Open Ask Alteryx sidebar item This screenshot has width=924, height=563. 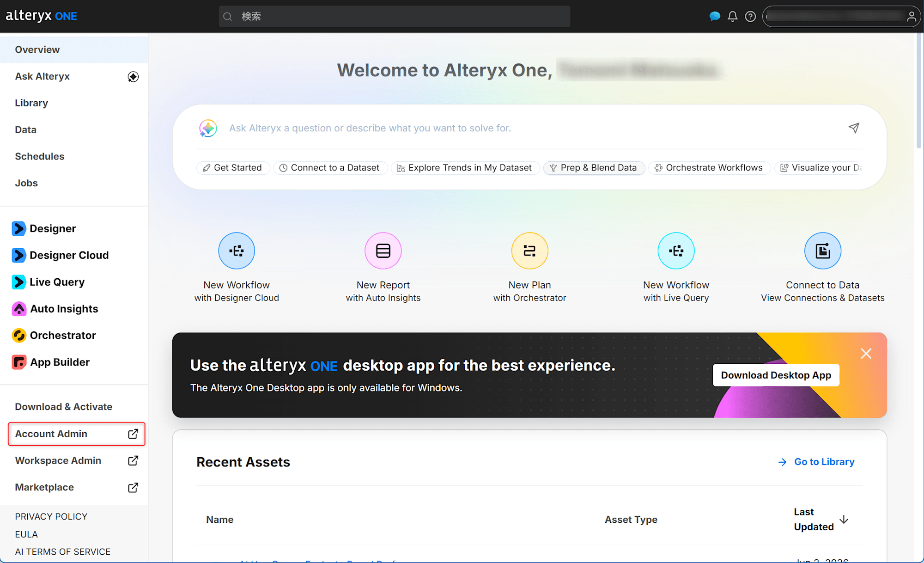[74, 76]
